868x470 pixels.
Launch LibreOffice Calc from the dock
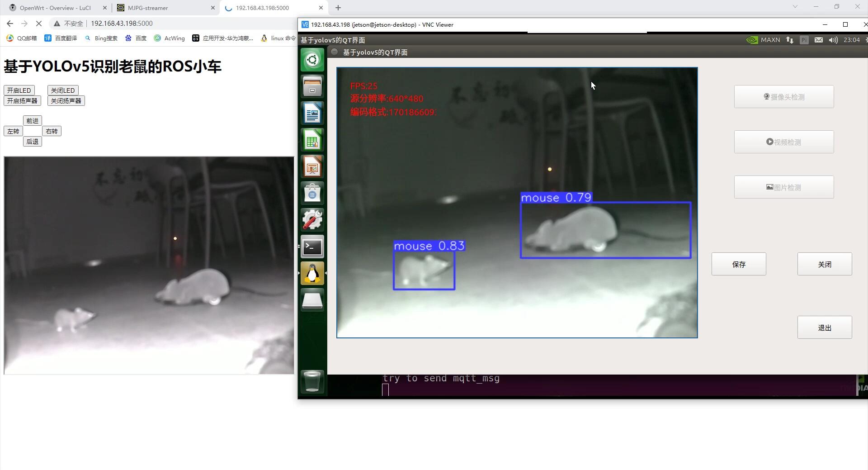pyautogui.click(x=312, y=140)
